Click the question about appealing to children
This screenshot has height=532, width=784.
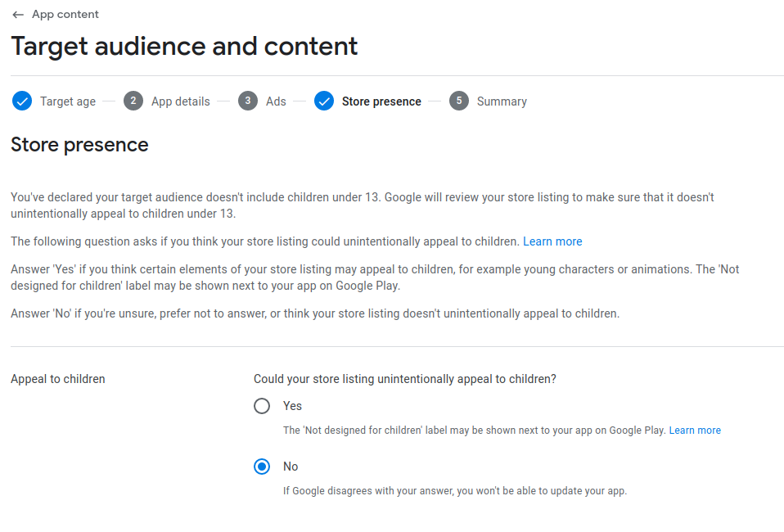tap(405, 379)
